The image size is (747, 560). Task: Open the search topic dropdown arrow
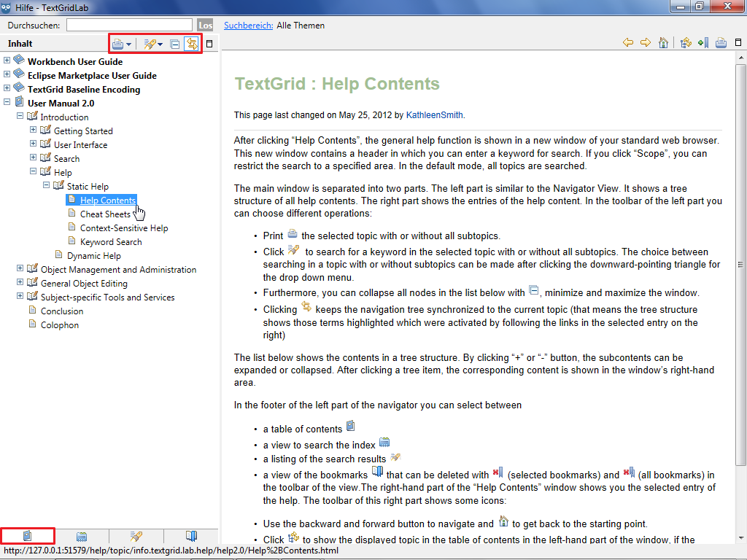pyautogui.click(x=160, y=44)
